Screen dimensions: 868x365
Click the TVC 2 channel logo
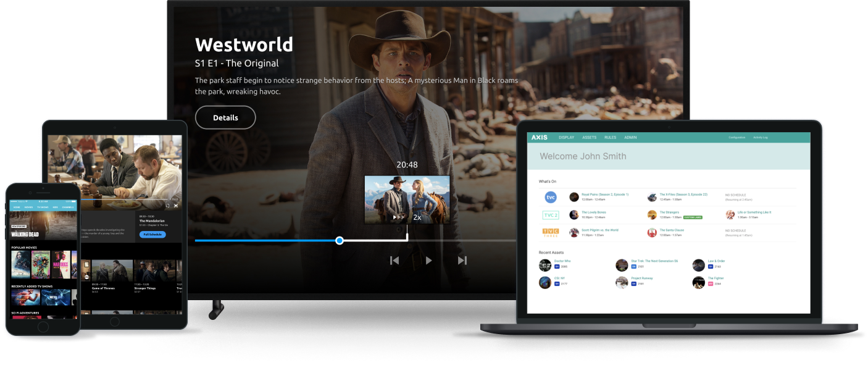click(x=550, y=215)
